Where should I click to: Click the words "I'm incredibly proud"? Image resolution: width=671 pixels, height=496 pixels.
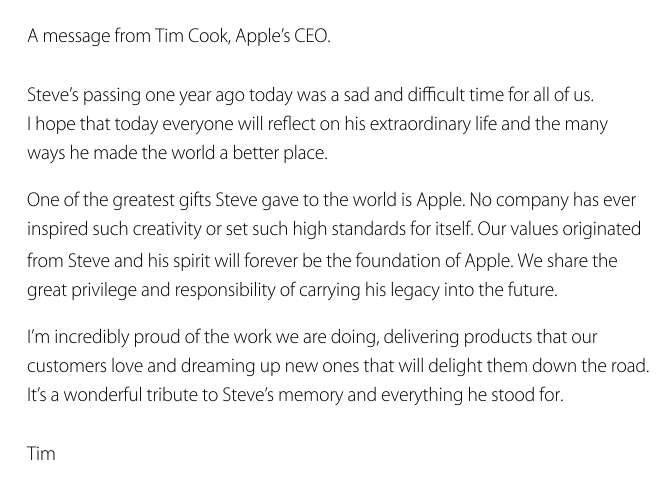tap(100, 336)
